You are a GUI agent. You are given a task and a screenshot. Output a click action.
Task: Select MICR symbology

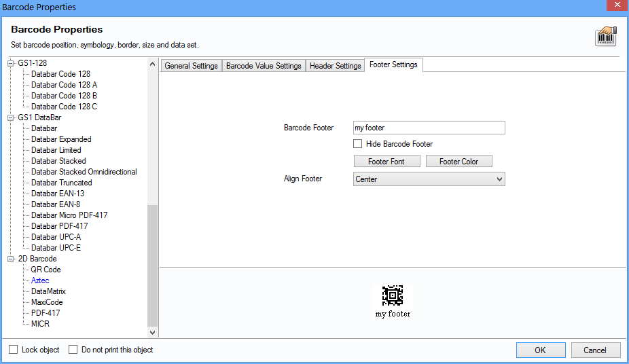[x=40, y=323]
